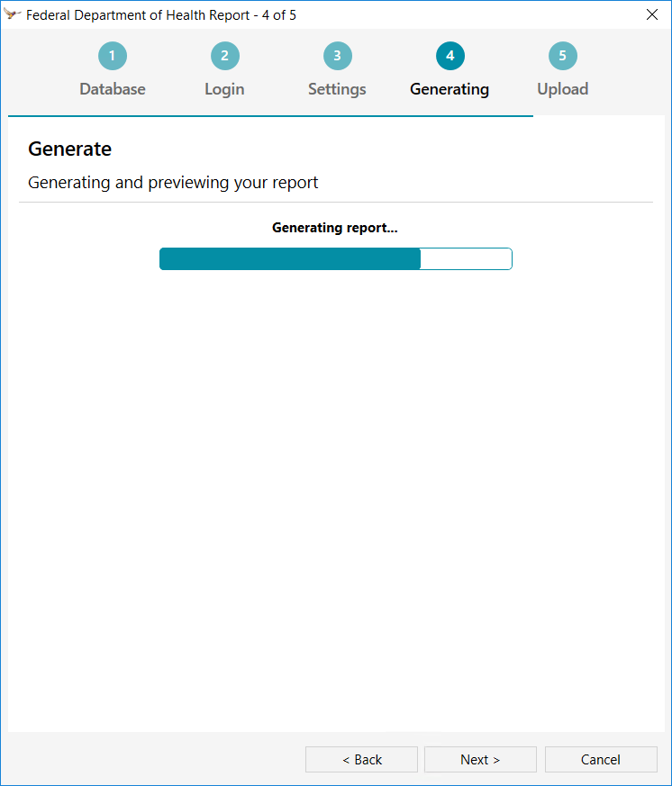Click 'Generating and previewing your report' text
Screen dimensions: 672x786
(173, 183)
